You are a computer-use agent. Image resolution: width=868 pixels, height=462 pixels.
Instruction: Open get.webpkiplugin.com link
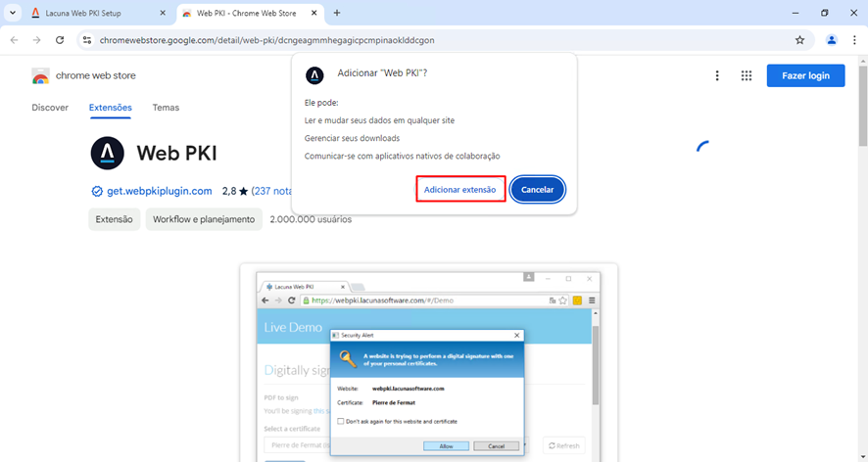(160, 191)
